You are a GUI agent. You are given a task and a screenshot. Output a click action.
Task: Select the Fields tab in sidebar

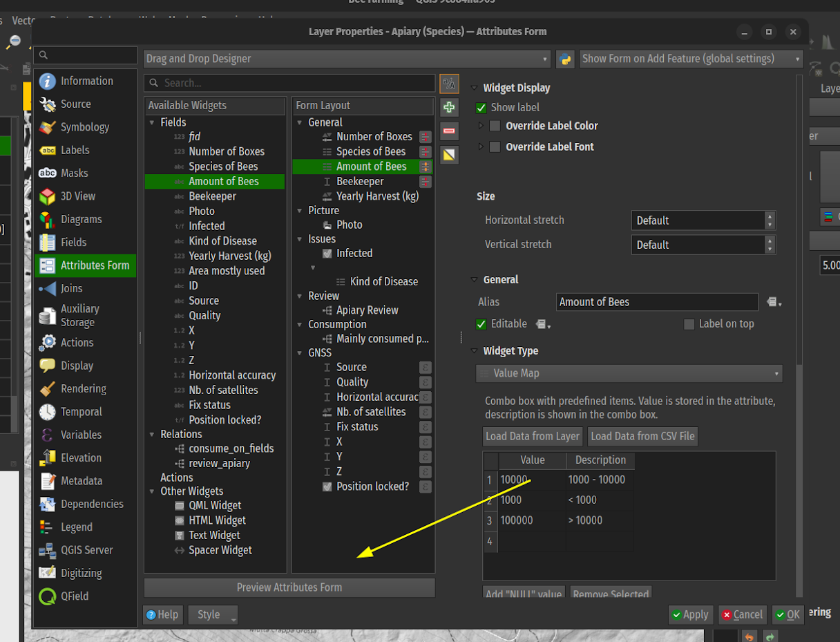point(73,242)
